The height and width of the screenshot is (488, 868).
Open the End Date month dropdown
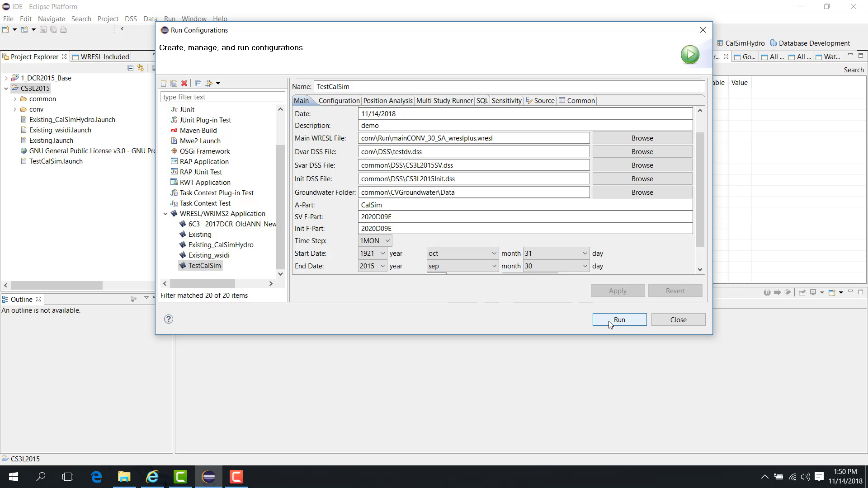[x=462, y=266]
